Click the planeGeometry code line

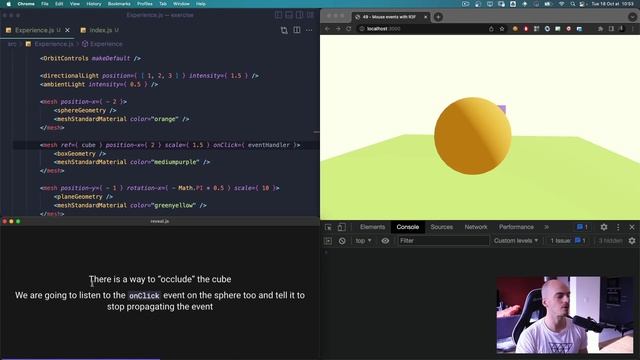click(83, 197)
